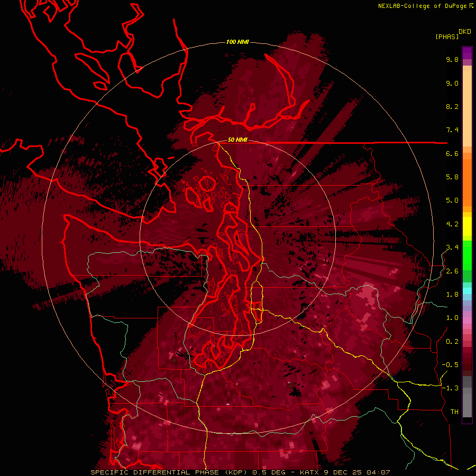Click the 9.8 value on color scale
476x476 pixels.
point(452,59)
